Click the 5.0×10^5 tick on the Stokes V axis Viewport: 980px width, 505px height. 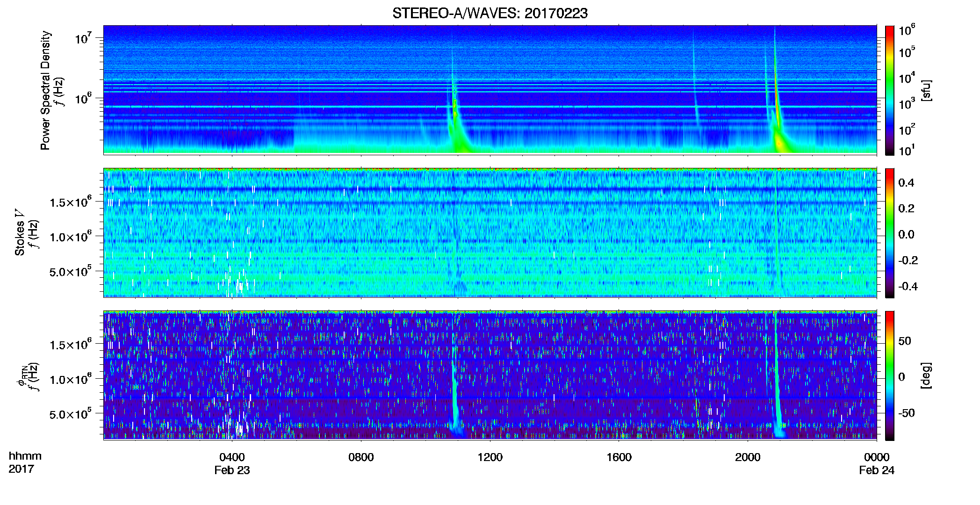[x=70, y=271]
